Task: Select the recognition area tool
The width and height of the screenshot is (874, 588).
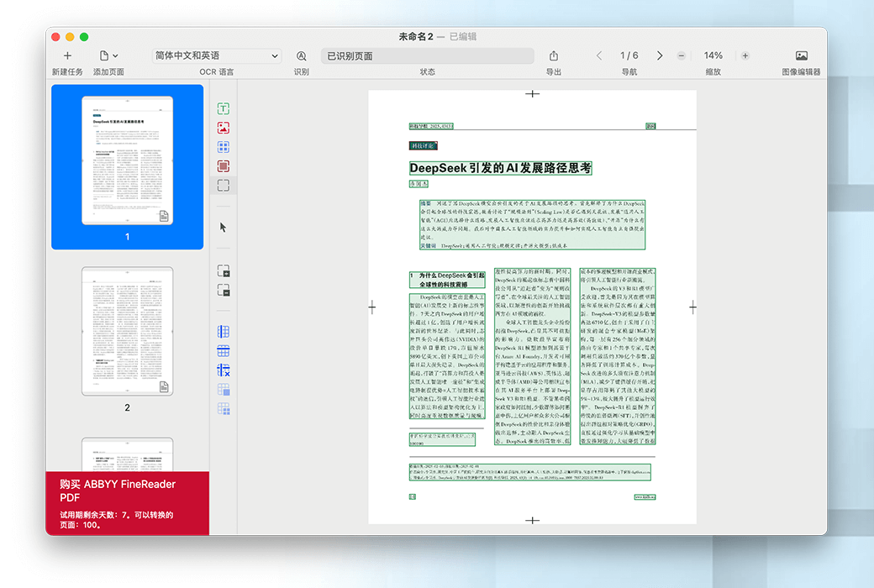Action: (x=224, y=186)
